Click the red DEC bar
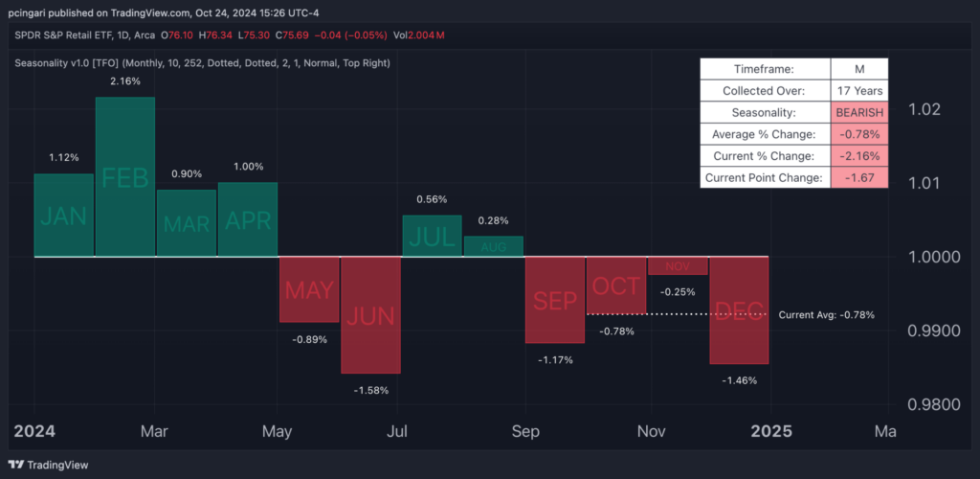Screen dimensions: 980x479 point(740,309)
